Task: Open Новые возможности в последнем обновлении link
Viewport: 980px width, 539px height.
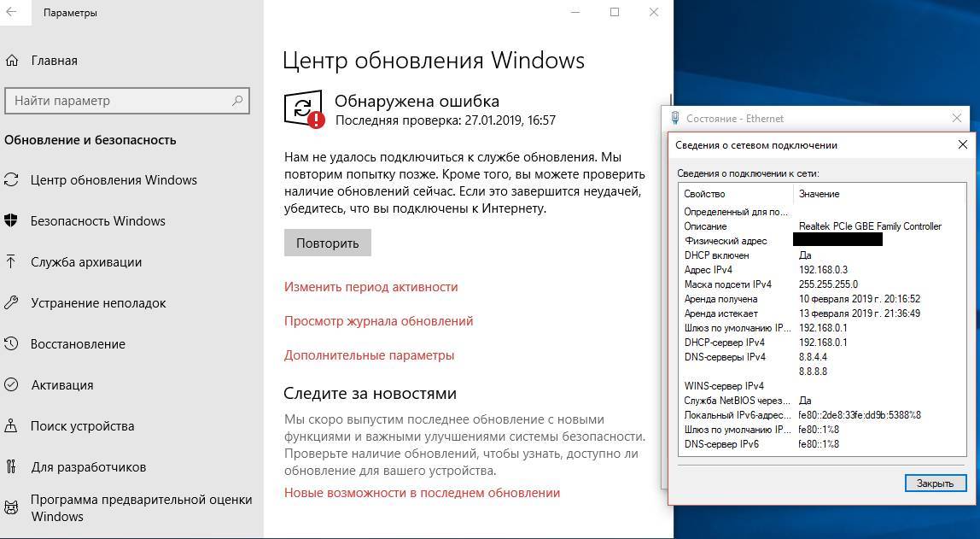Action: [422, 493]
